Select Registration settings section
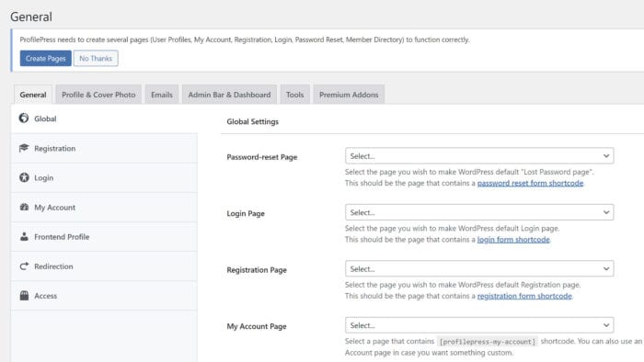Image resolution: width=644 pixels, height=362 pixels. coord(104,149)
